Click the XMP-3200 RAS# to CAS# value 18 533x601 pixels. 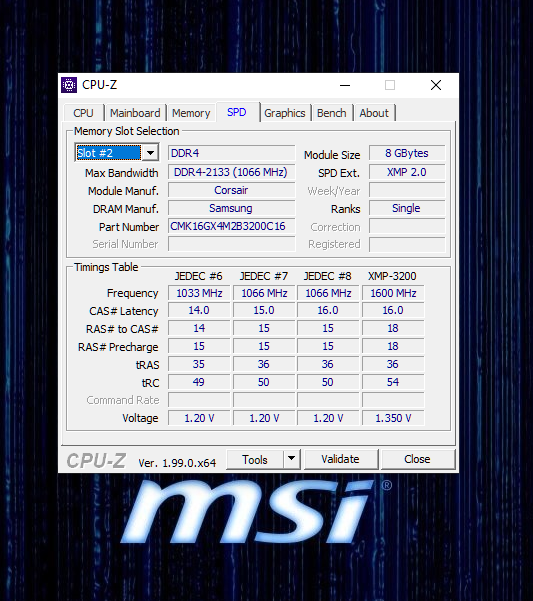[x=393, y=328]
